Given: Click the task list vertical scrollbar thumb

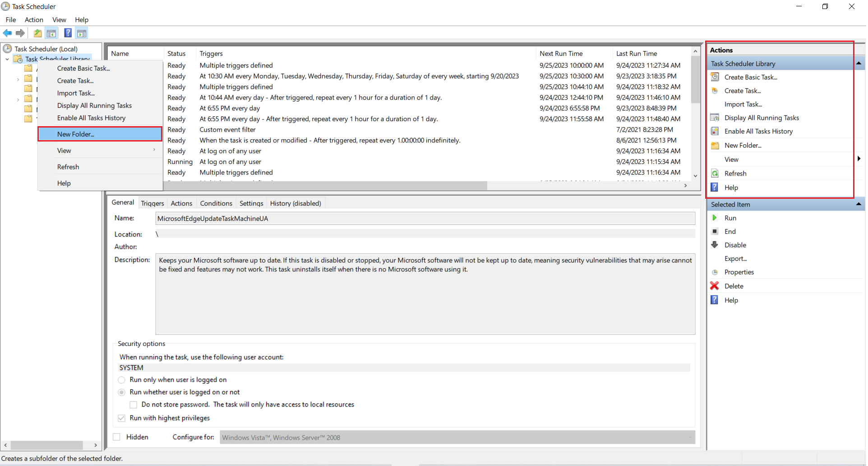Looking at the screenshot, I should (696, 80).
